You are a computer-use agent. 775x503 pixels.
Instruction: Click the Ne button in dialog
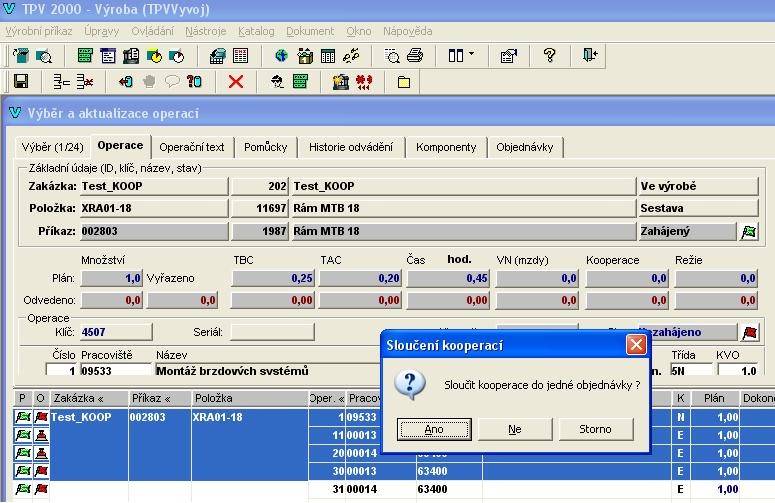click(x=515, y=429)
